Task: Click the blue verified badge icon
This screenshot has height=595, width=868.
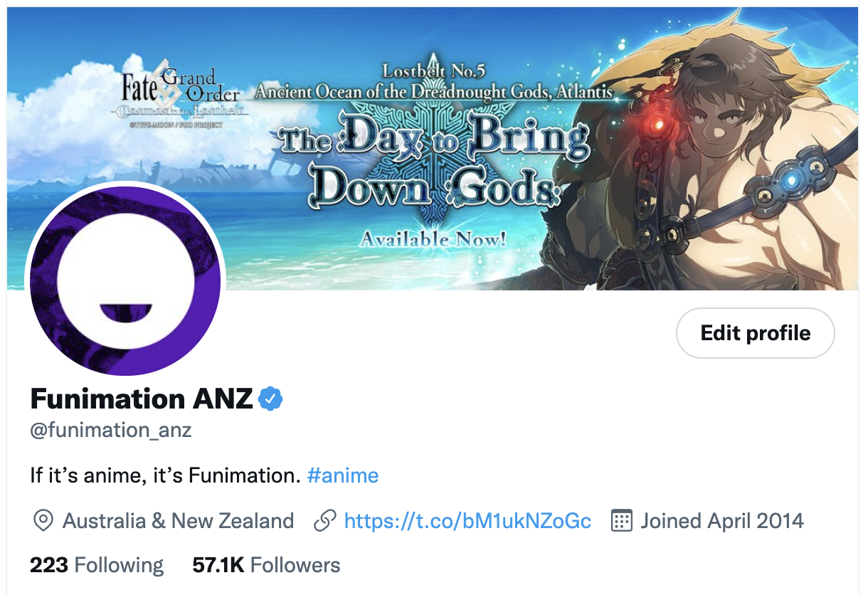Action: coord(270,399)
